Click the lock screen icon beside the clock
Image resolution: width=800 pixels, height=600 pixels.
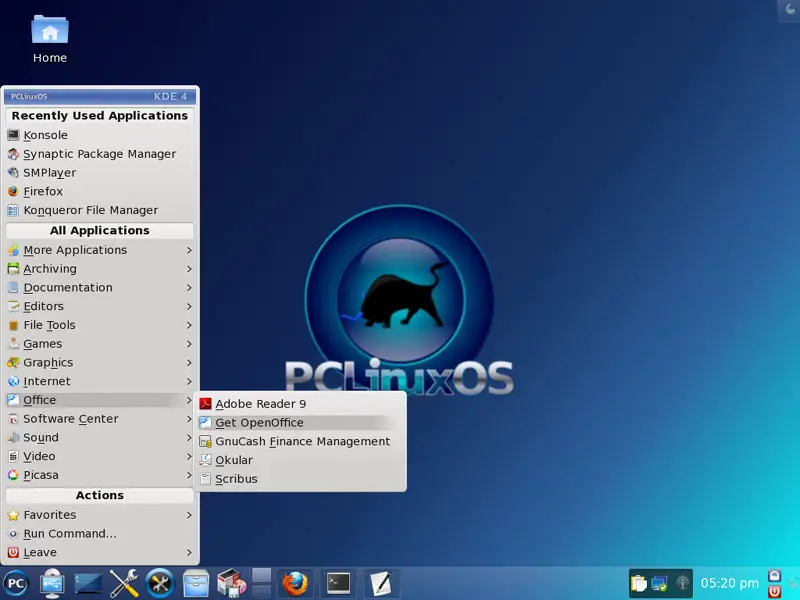pyautogui.click(x=774, y=576)
